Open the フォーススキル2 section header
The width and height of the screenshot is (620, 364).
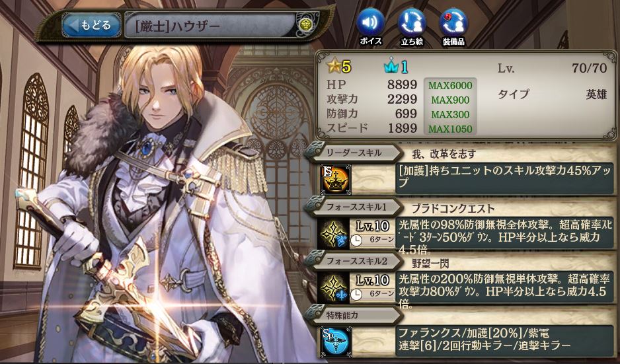(353, 262)
